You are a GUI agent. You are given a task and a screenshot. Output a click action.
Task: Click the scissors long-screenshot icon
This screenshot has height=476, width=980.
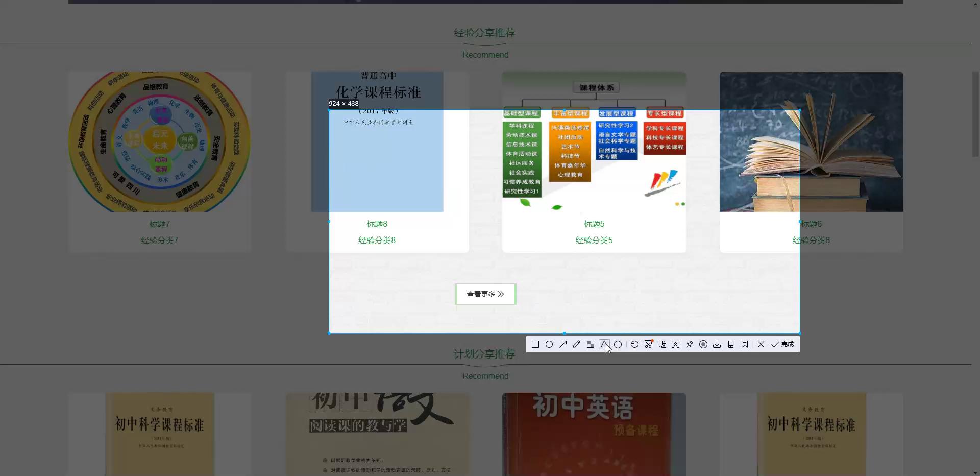coord(648,344)
